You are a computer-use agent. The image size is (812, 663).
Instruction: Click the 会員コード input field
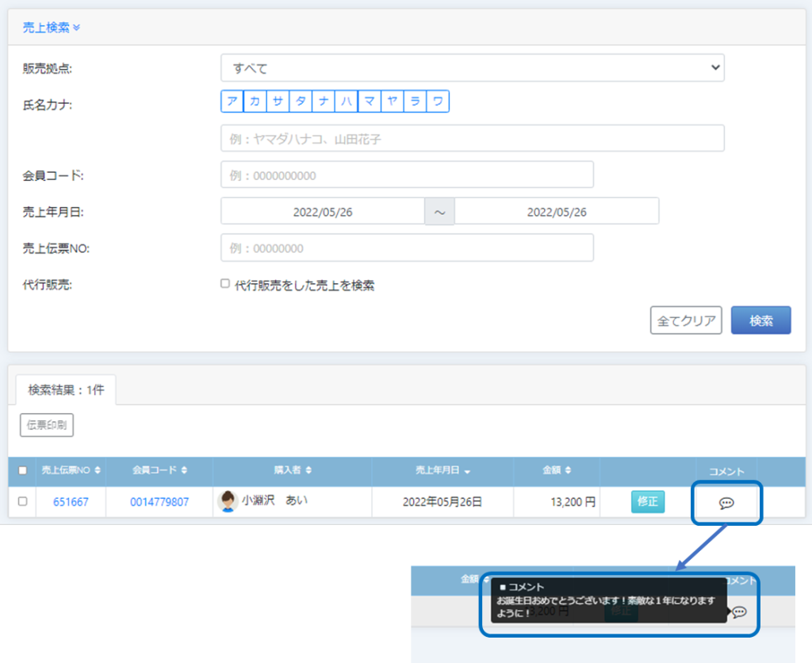tap(407, 175)
